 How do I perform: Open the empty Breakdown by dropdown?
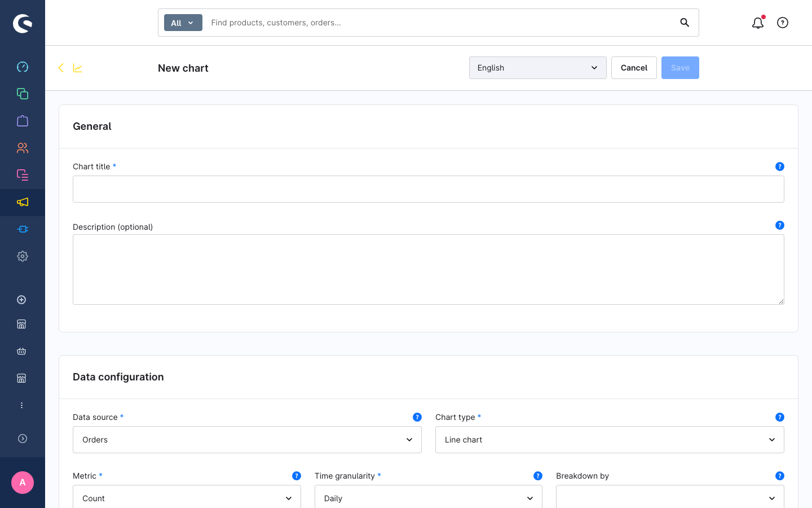670,497
